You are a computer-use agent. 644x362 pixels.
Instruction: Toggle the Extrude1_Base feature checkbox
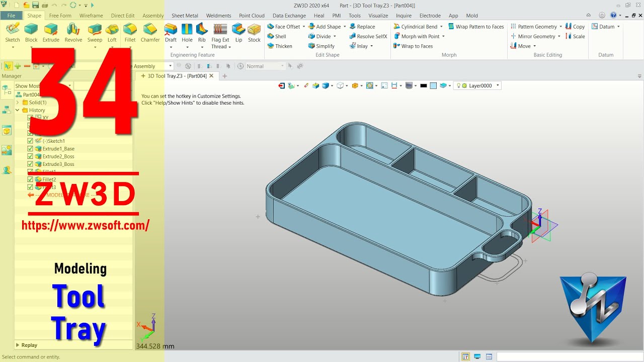tap(30, 149)
